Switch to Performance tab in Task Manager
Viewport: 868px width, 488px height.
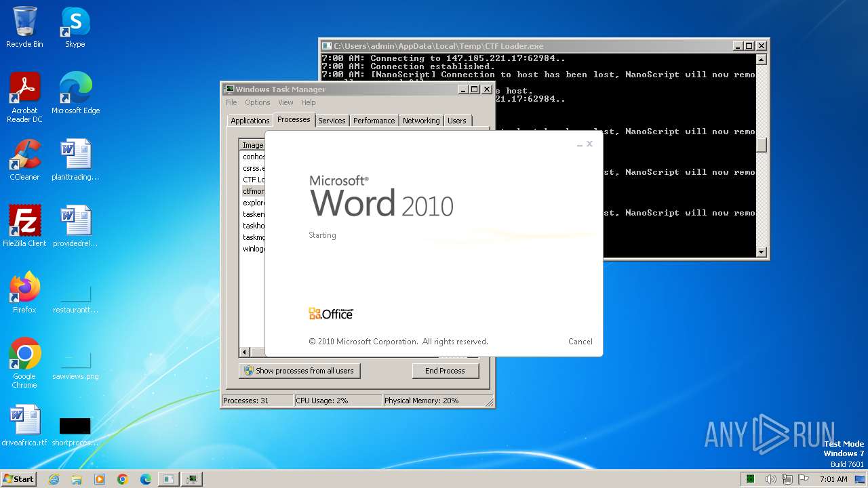tap(374, 121)
